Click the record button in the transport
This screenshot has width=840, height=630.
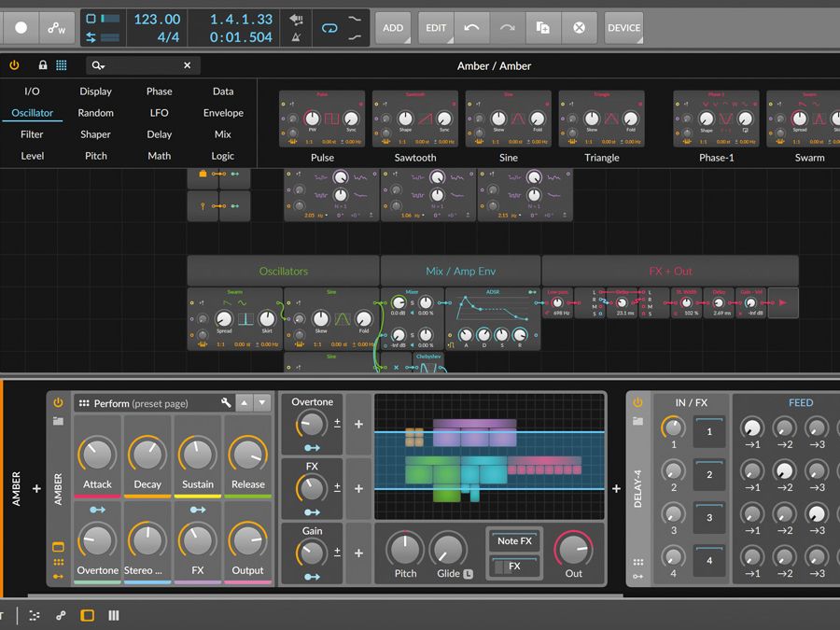pyautogui.click(x=21, y=28)
